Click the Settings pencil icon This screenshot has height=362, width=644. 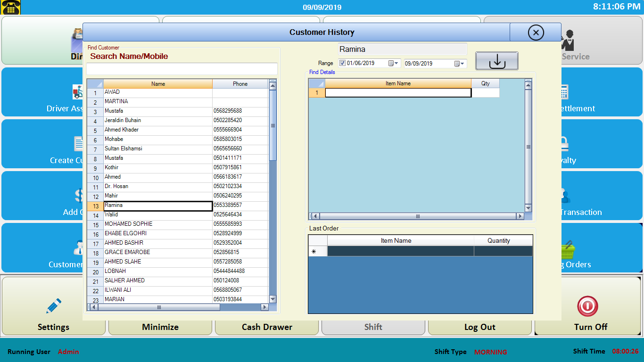[54, 306]
